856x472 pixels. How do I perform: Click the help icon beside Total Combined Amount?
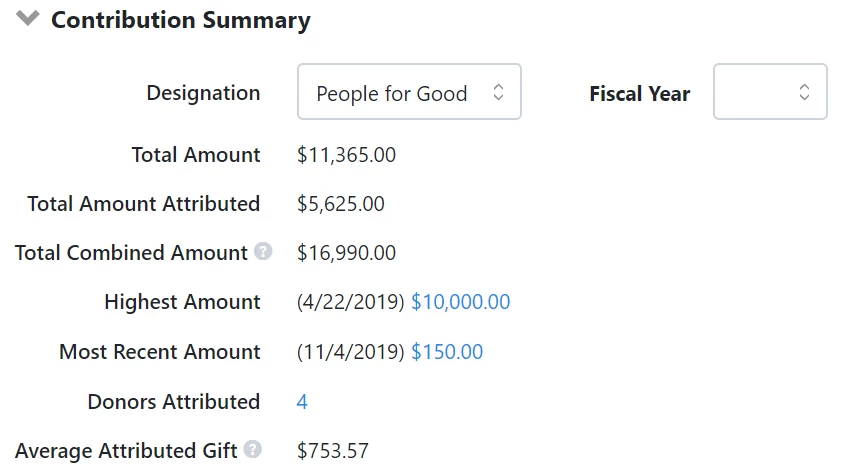[263, 252]
